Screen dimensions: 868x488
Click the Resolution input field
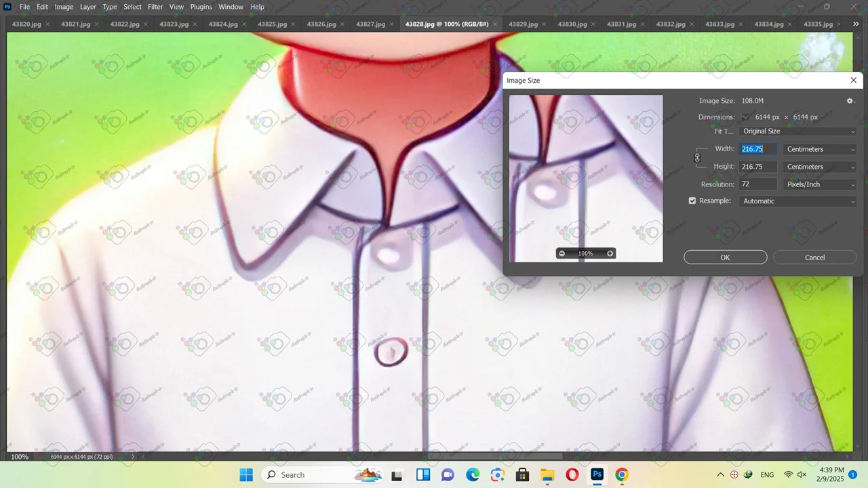(757, 184)
